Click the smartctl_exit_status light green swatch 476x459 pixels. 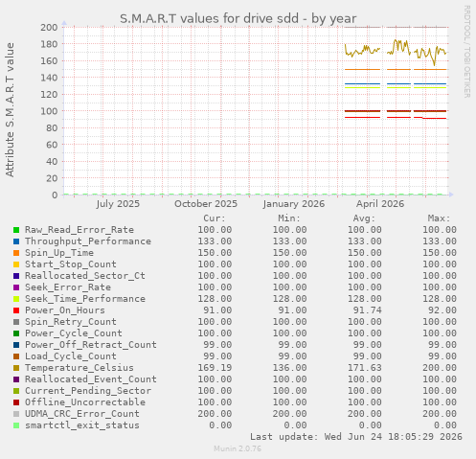[x=16, y=425]
